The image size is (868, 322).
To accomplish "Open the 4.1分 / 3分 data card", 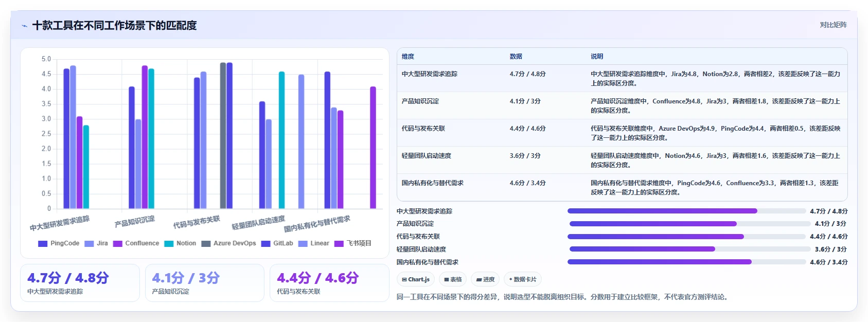I will pos(205,283).
